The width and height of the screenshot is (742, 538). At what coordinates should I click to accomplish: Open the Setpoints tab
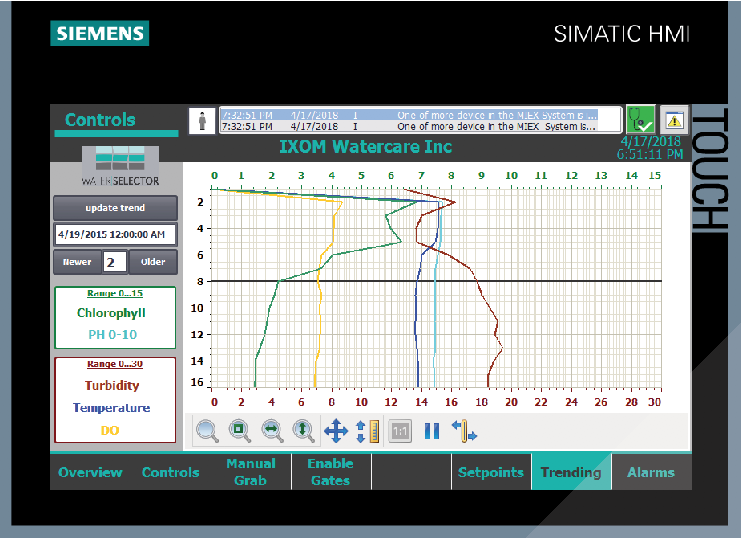tap(491, 472)
